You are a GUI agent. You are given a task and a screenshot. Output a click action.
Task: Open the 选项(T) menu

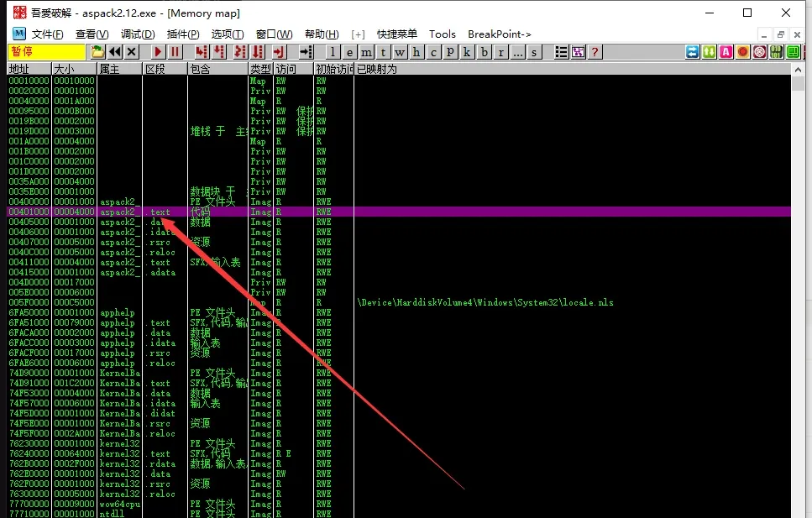pos(228,34)
